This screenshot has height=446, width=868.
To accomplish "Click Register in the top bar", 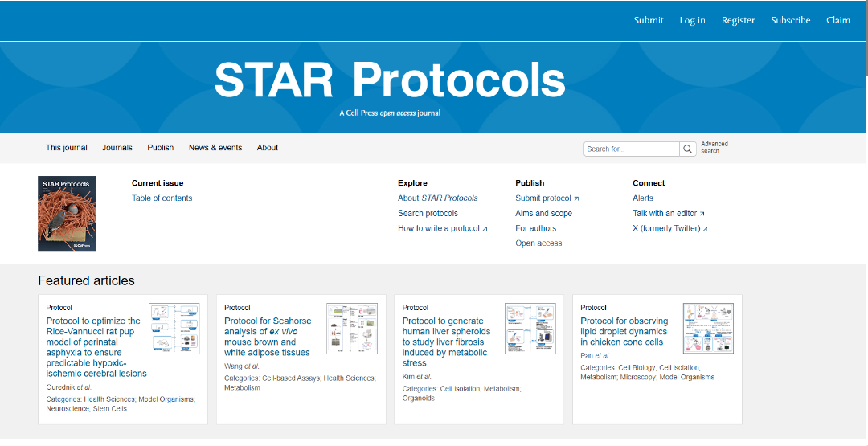I will click(x=738, y=20).
